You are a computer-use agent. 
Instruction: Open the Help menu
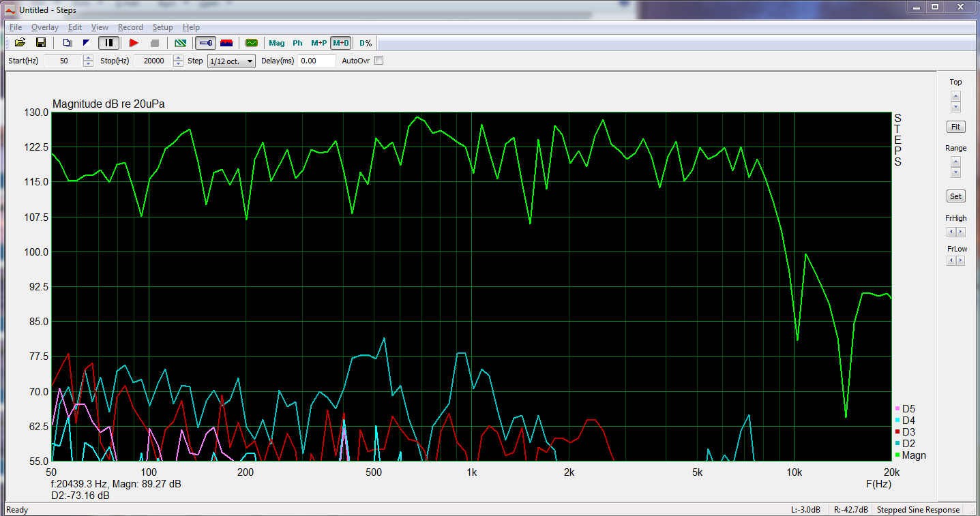pyautogui.click(x=191, y=27)
